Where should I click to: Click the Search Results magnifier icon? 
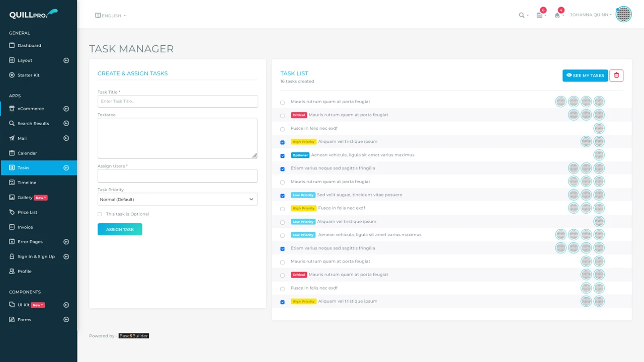[x=12, y=123]
